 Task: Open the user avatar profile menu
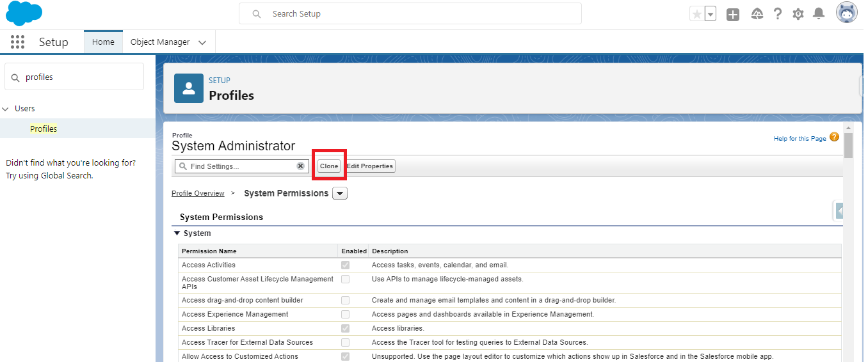(x=846, y=13)
